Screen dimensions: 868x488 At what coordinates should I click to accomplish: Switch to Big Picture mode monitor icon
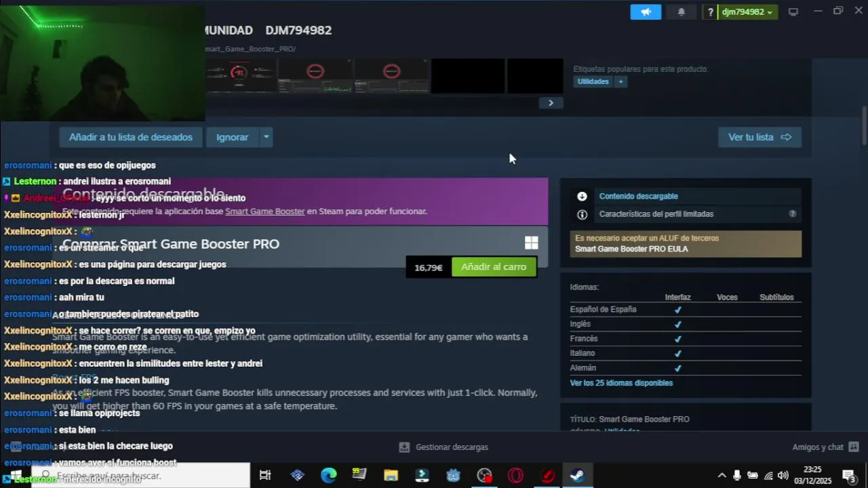[x=793, y=12]
